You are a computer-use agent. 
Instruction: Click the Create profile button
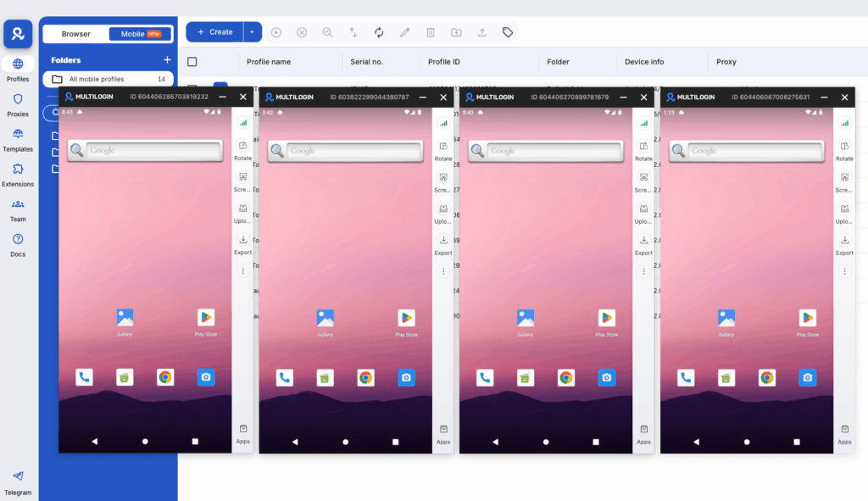[x=217, y=31]
